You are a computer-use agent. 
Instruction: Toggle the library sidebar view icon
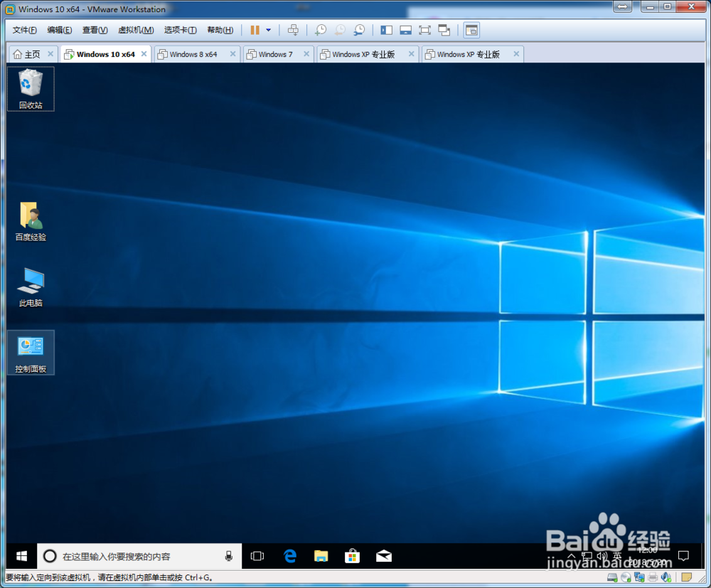point(386,30)
